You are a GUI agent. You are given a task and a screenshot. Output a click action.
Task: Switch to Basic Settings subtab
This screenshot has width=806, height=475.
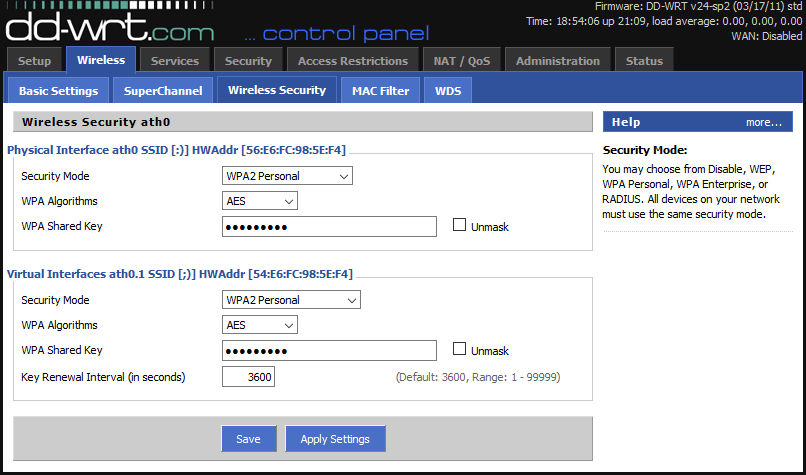point(59,90)
